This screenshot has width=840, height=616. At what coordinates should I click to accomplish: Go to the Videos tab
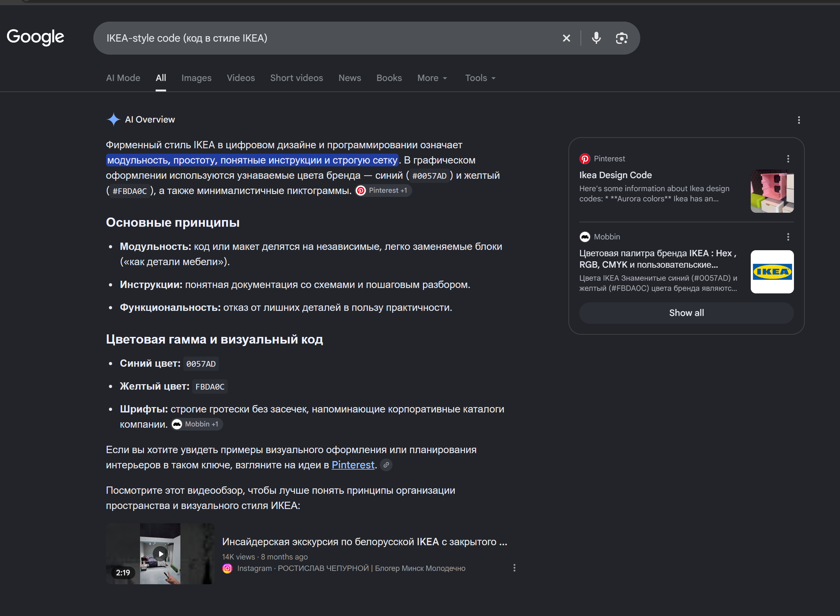tap(241, 78)
